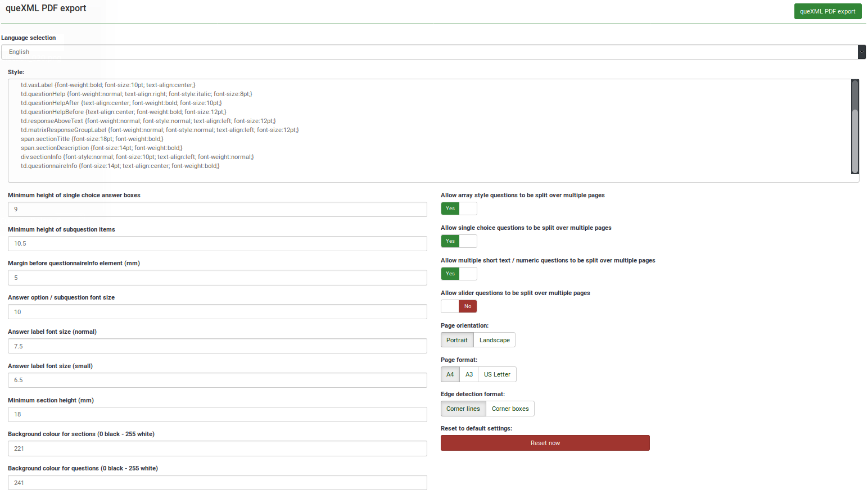Image resolution: width=868 pixels, height=494 pixels.
Task: Select Corner boxes edge detection format
Action: tap(510, 409)
